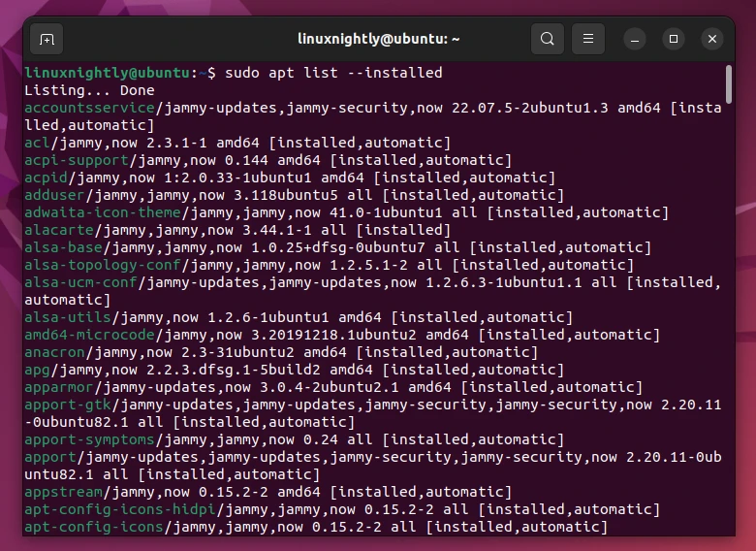
Task: Click the acl package name
Action: pos(37,143)
